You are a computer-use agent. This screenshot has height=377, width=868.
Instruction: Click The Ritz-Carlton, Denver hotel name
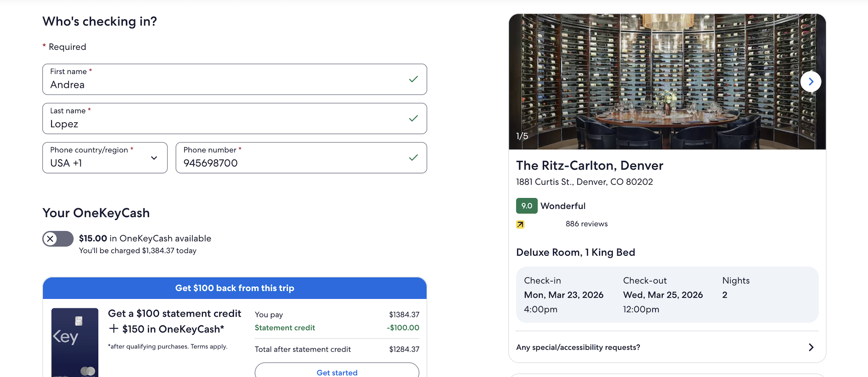pyautogui.click(x=590, y=166)
